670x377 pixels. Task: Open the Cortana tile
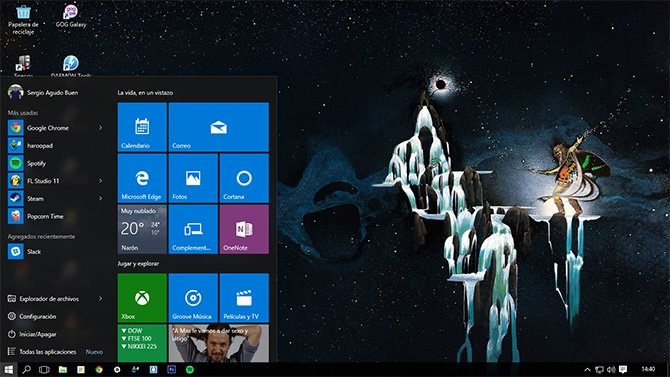pyautogui.click(x=244, y=178)
